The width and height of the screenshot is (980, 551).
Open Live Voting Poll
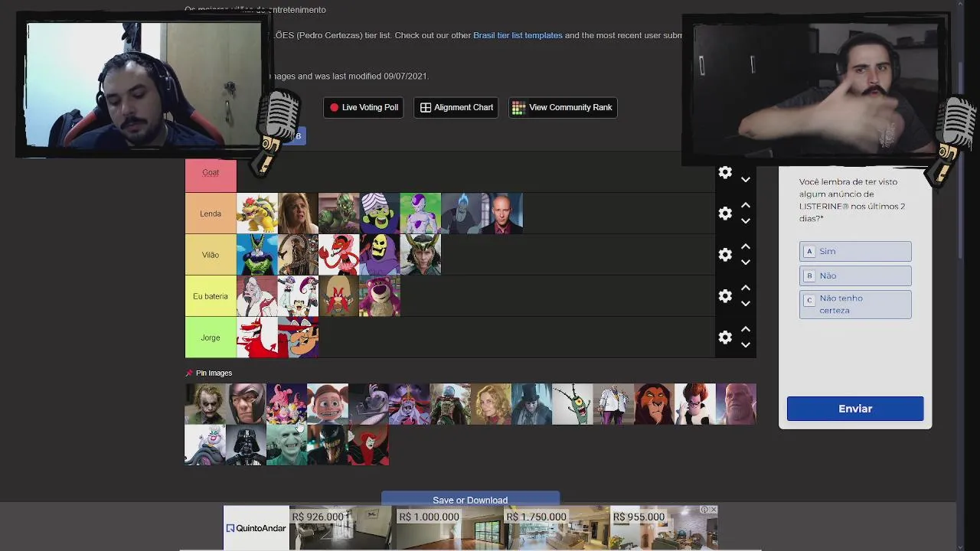pos(363,107)
